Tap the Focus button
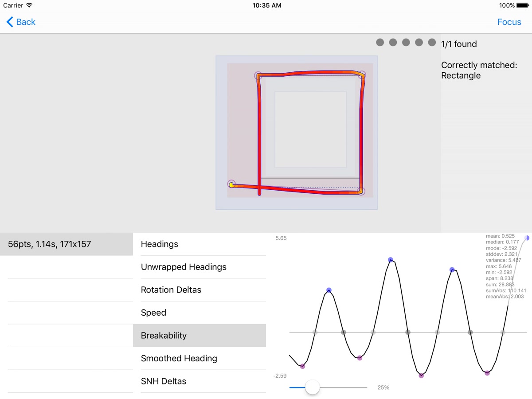This screenshot has height=399, width=532. (x=509, y=22)
